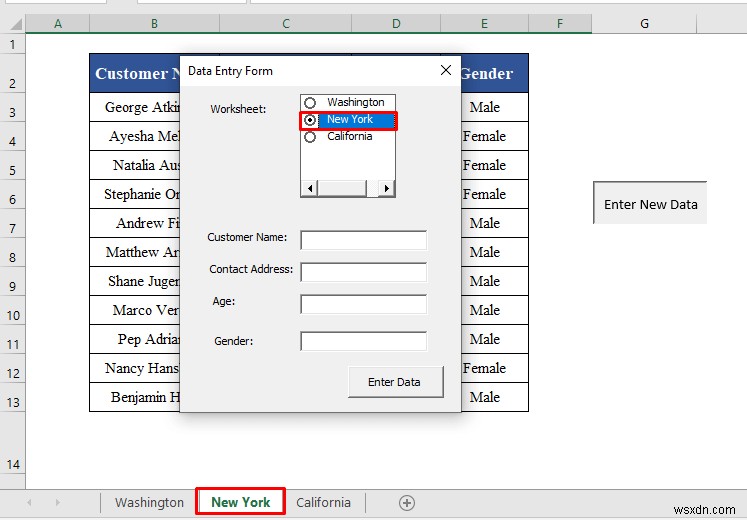747x520 pixels.
Task: Select column A header
Action: 58,24
